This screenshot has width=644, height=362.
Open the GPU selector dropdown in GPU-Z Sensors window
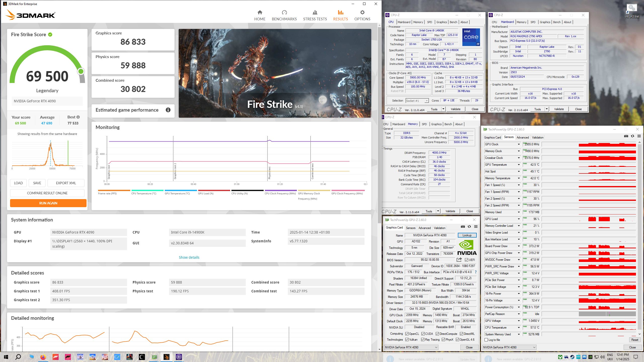[509, 347]
